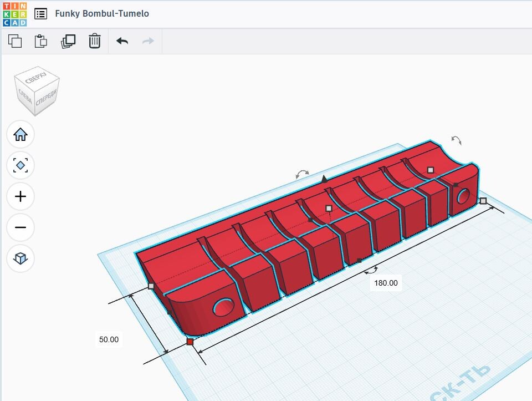Click the Duplicate and repeat icon
Screen dimensions: 532x401
(x=68, y=41)
